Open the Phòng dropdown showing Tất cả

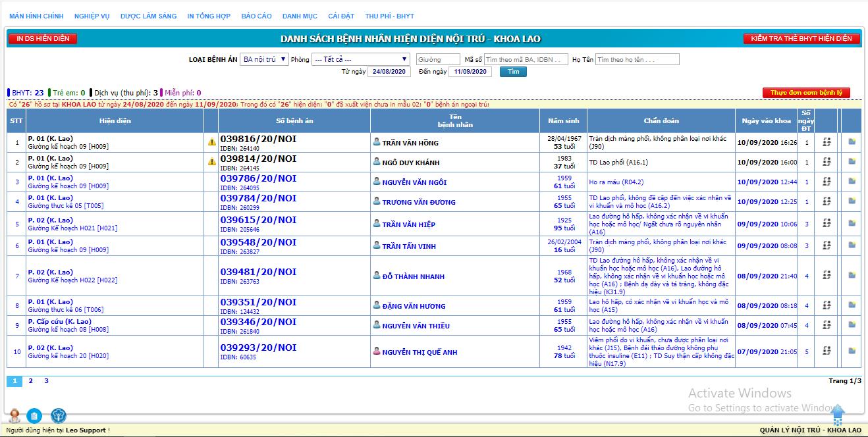pyautogui.click(x=360, y=59)
